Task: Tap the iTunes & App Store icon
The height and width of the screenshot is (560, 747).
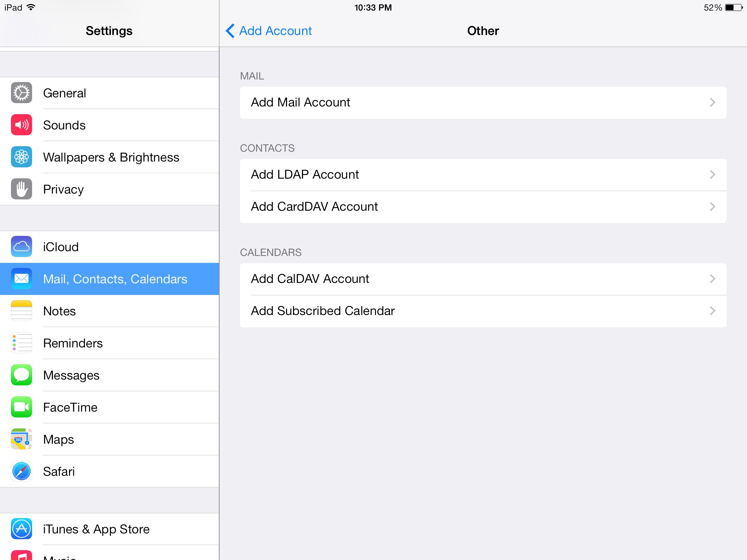Action: point(22,529)
